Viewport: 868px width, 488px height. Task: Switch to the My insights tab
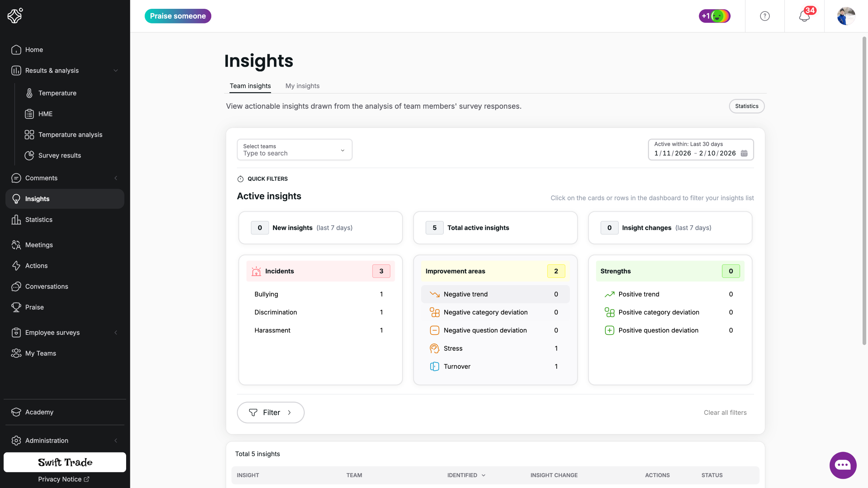click(302, 86)
